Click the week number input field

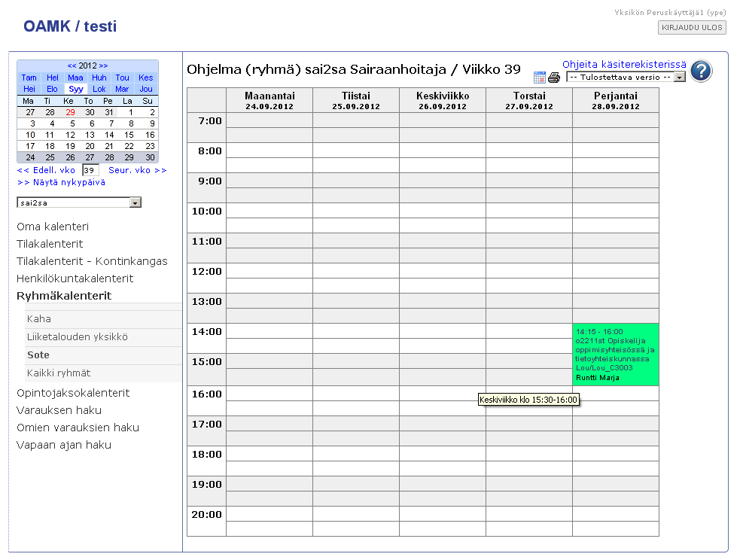(x=90, y=170)
